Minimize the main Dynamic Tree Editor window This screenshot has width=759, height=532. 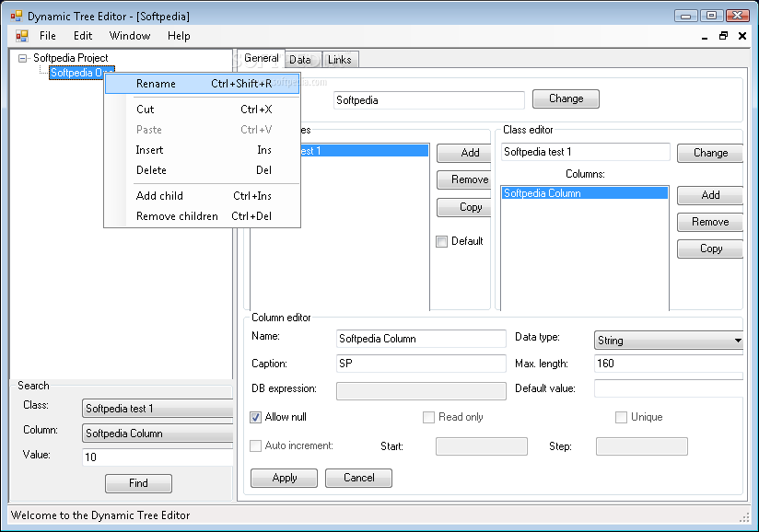tap(686, 16)
